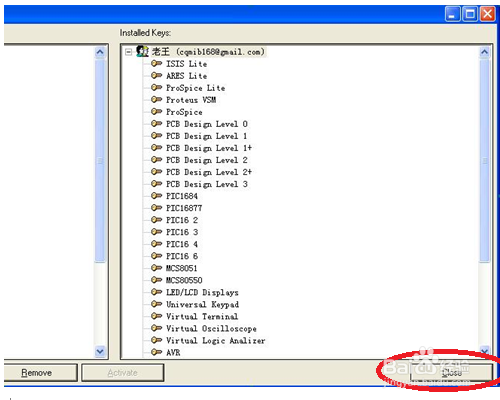Click key icon next to PIC16 6
Image resolution: width=500 pixels, height=400 pixels.
coord(156,256)
